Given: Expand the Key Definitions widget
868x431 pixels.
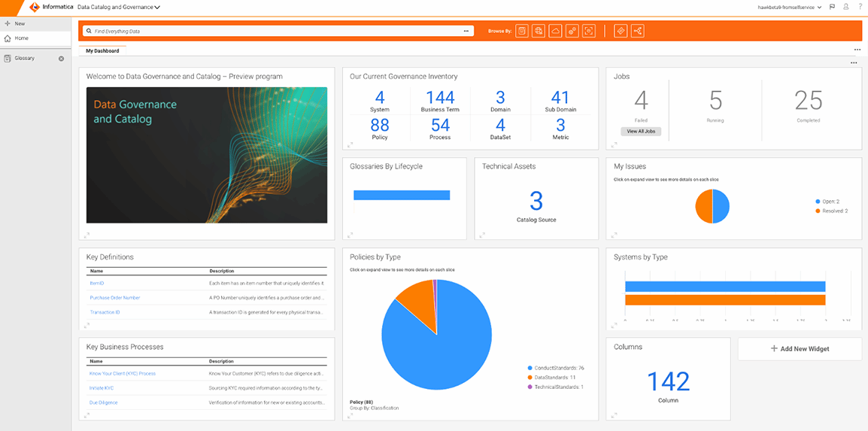Looking at the screenshot, I should point(86,326).
